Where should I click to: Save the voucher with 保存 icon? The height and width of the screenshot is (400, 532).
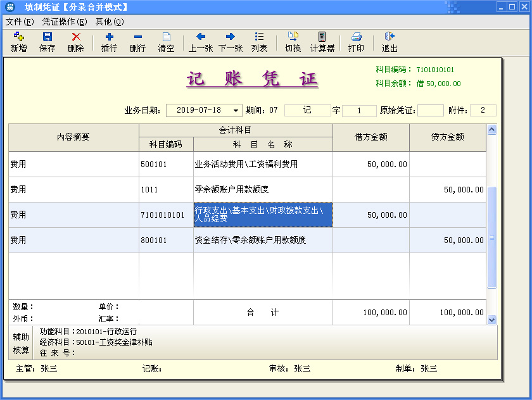point(47,42)
